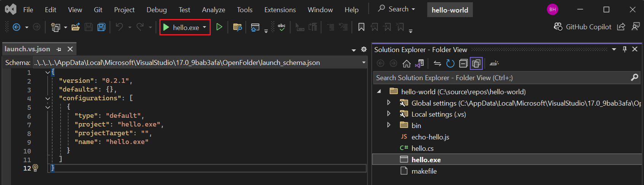The image size is (644, 185).
Task: Open the Debug menu
Action: 156,9
